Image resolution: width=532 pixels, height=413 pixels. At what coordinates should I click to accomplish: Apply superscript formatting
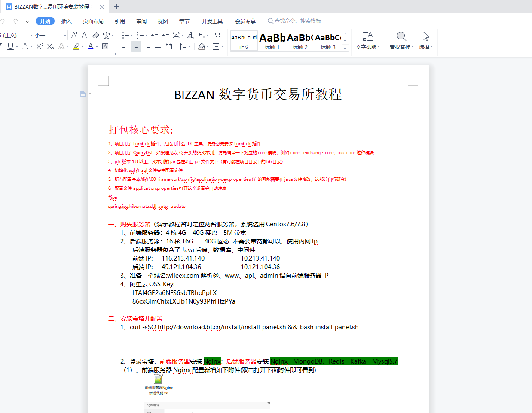pyautogui.click(x=40, y=46)
